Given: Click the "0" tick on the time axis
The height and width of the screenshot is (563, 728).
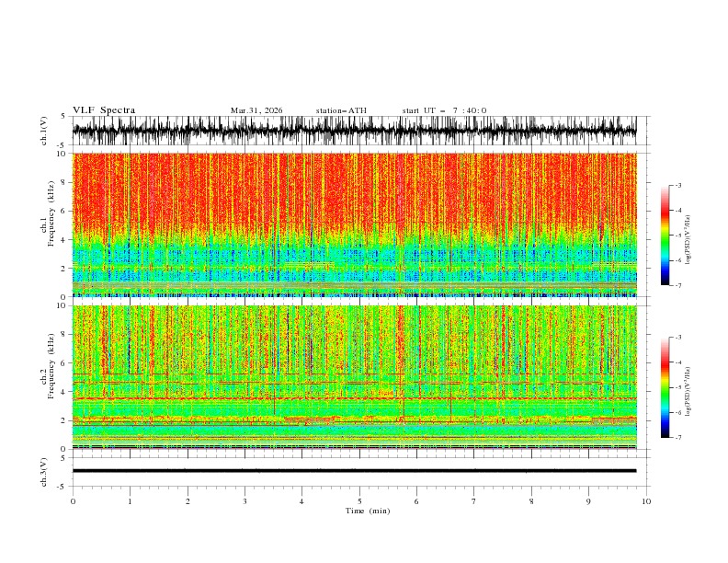Looking at the screenshot, I should tap(73, 501).
